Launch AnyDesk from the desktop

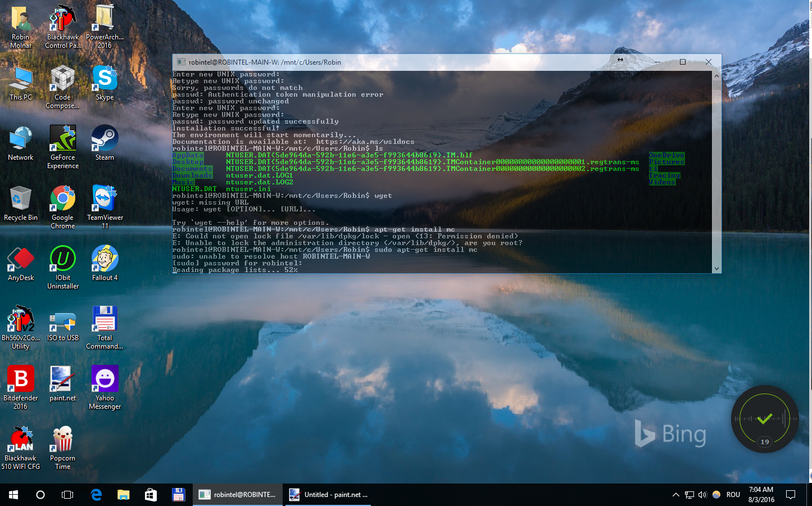(21, 264)
